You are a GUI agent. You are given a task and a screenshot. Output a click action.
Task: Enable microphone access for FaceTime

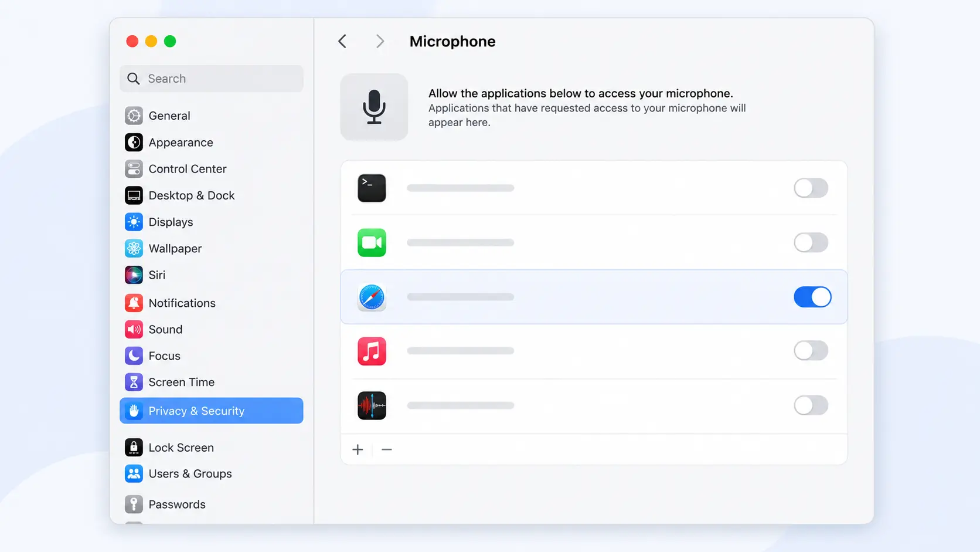point(811,242)
